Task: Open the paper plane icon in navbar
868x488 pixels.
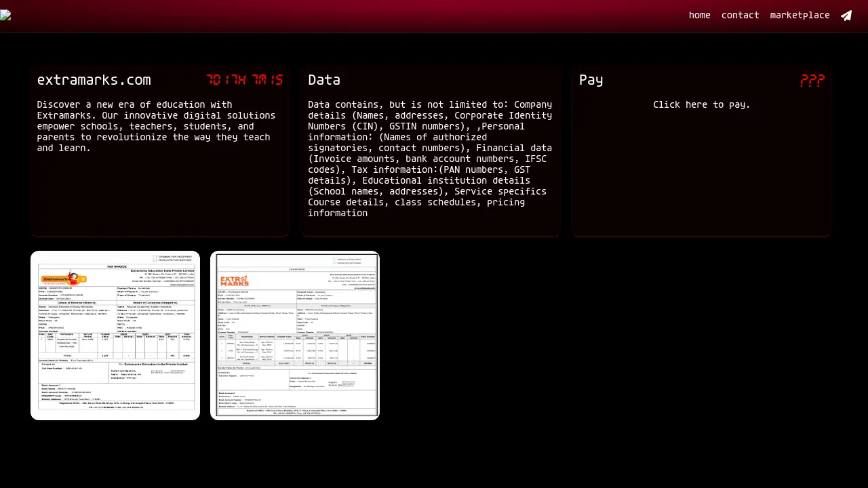Action: tap(846, 16)
